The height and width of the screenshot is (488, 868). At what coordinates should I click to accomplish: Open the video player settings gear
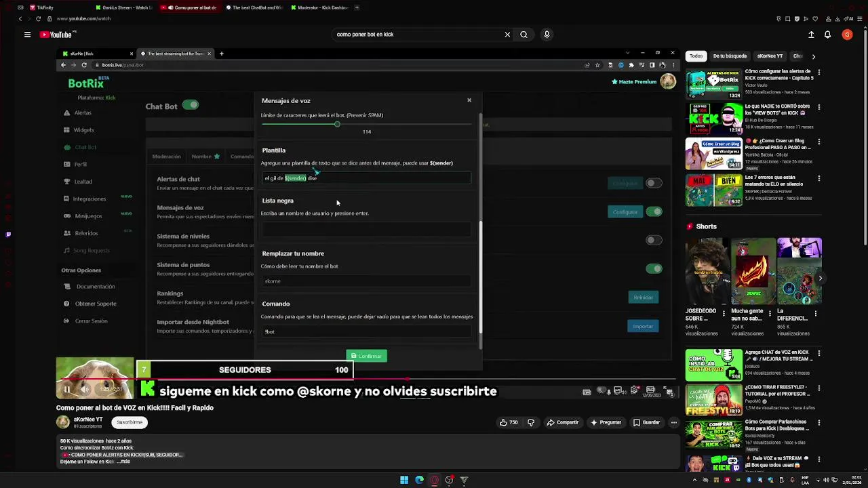[635, 390]
